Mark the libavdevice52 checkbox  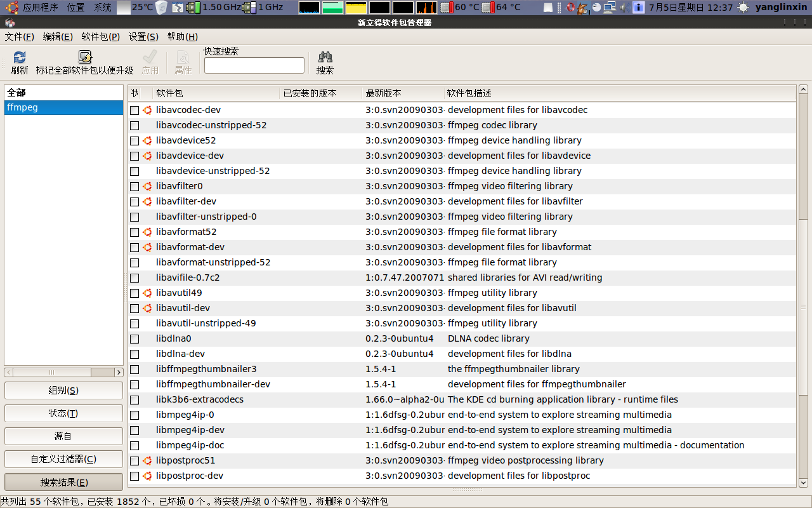134,141
